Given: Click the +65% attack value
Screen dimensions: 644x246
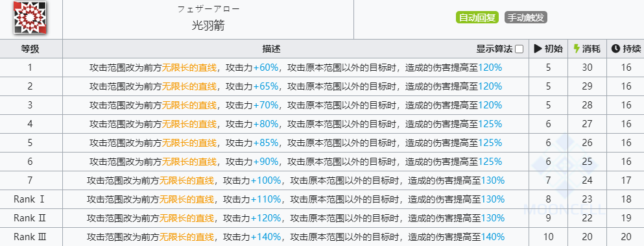Looking at the screenshot, I should point(266,86).
